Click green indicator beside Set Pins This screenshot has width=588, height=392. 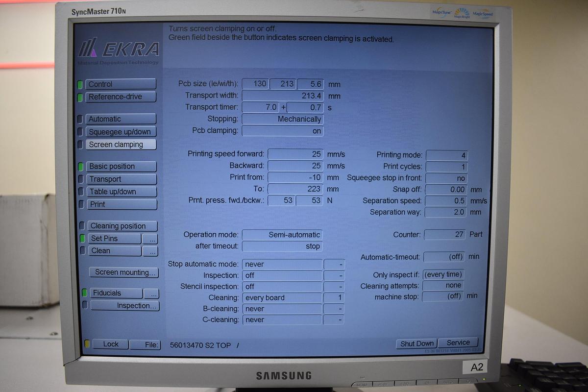click(x=83, y=239)
